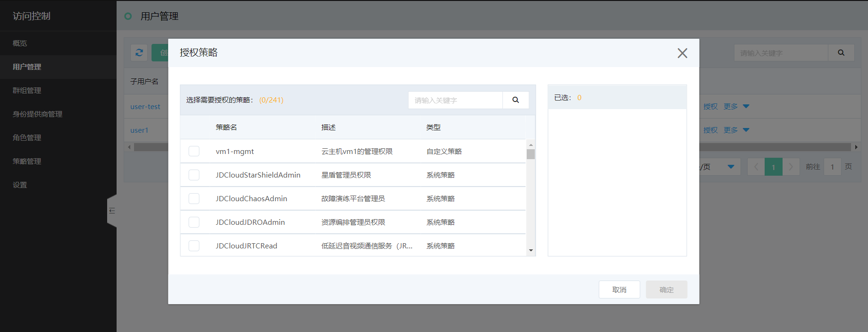This screenshot has height=332, width=868.
Task: Click the JDCloudJDROAdmin policy name
Action: point(250,222)
